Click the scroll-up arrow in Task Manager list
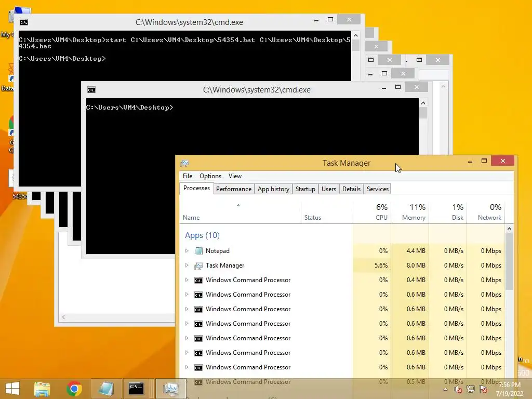This screenshot has width=532, height=399. [509, 229]
